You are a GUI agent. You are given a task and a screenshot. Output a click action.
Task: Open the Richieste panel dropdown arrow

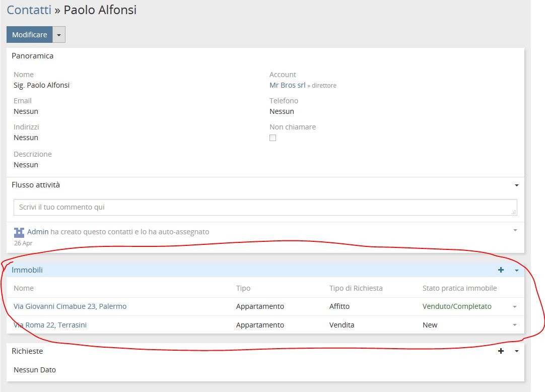(x=516, y=352)
